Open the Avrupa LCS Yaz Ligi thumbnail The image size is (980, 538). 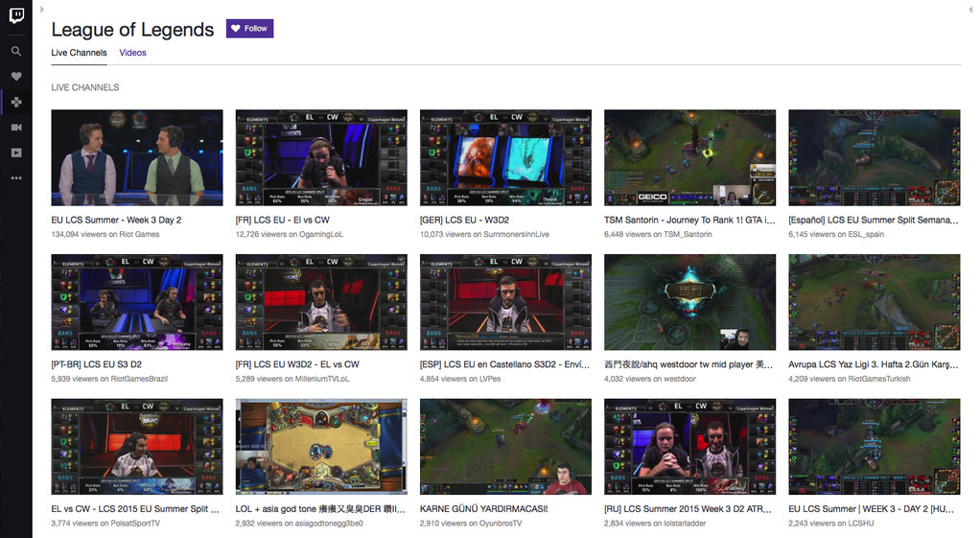875,302
